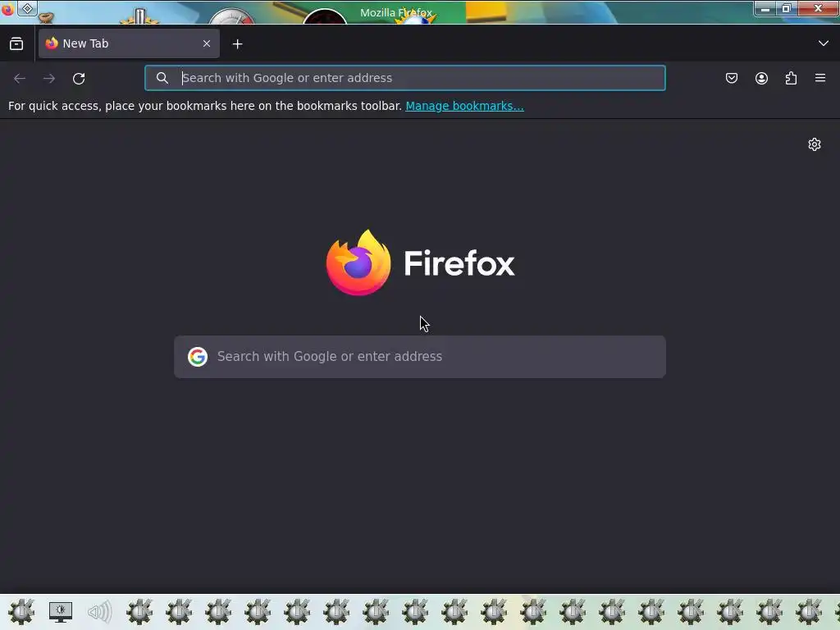
Task: Go forward one page
Action: pos(49,78)
